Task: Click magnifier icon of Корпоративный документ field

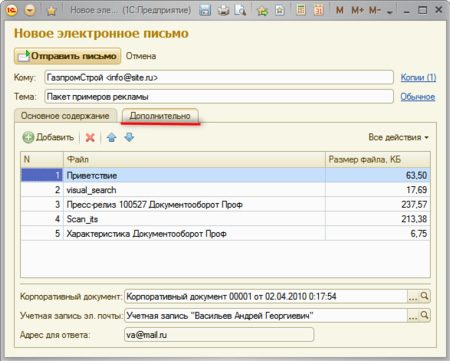Action: click(x=424, y=296)
